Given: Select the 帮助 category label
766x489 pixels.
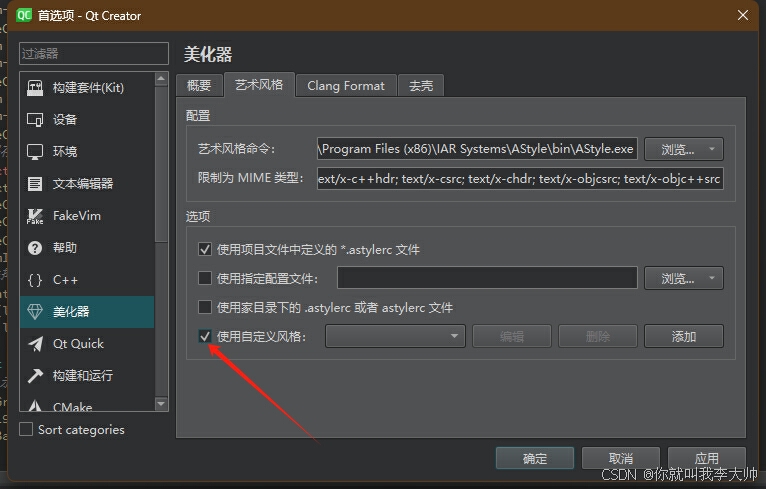Looking at the screenshot, I should click(65, 248).
